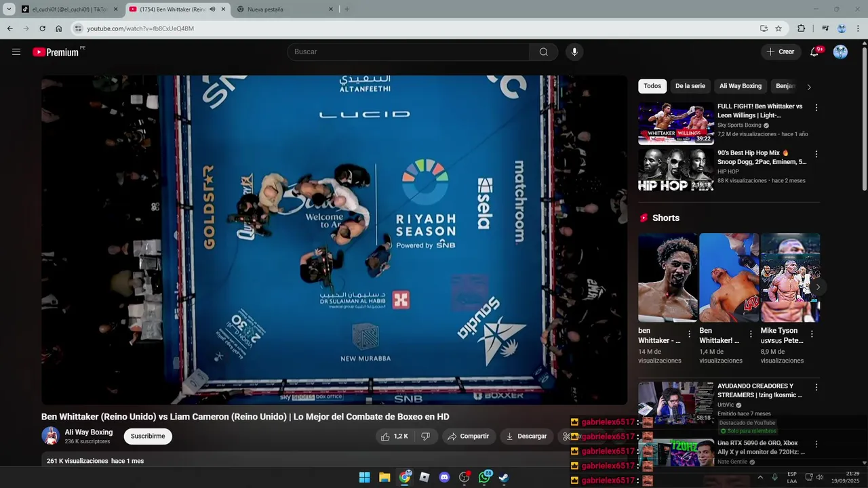Viewport: 868px width, 488px height.
Task: Open options for AYUDANDO CREADORES video
Action: coord(816,387)
